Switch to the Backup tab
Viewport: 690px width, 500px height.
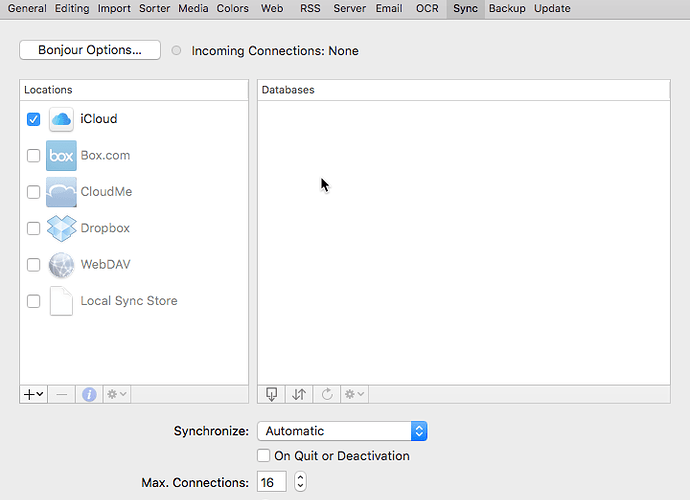507,8
